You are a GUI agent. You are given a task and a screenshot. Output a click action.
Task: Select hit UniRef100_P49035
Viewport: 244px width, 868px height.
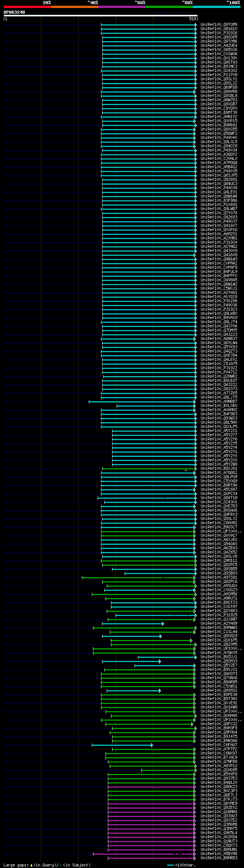click(219, 171)
